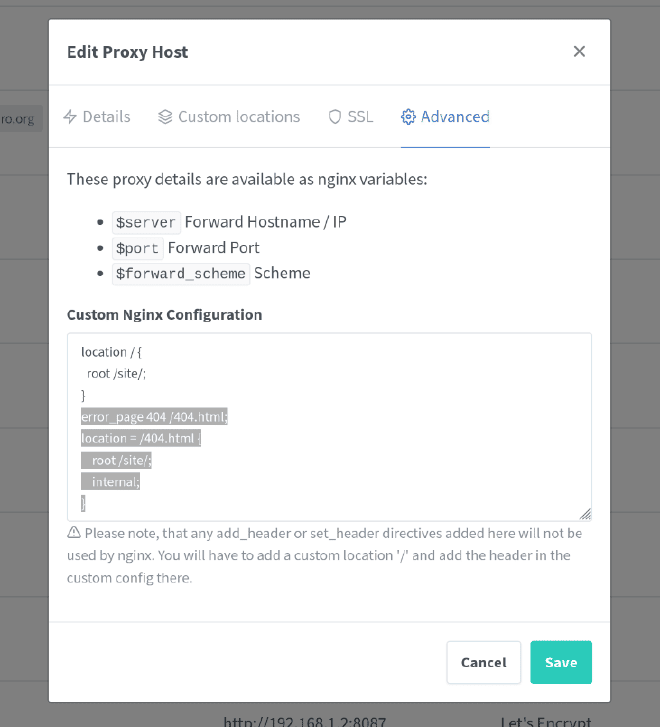Click the lightning bolt Details icon

coord(70,117)
